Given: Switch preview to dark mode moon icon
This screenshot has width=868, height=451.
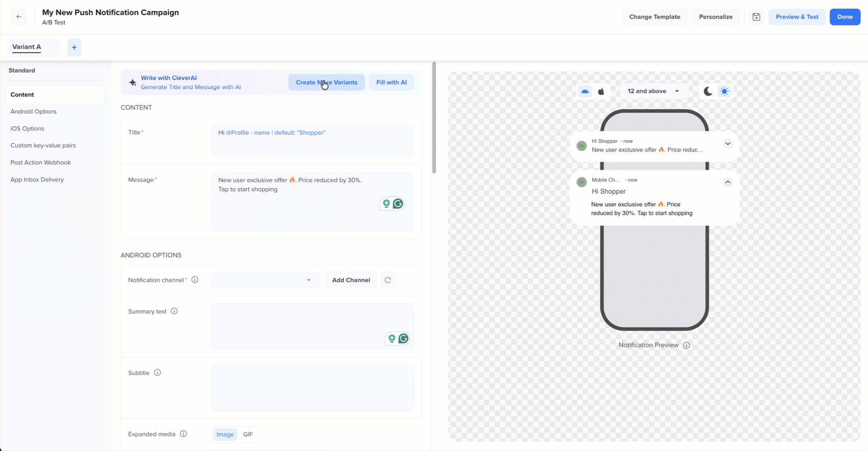Looking at the screenshot, I should click(708, 91).
